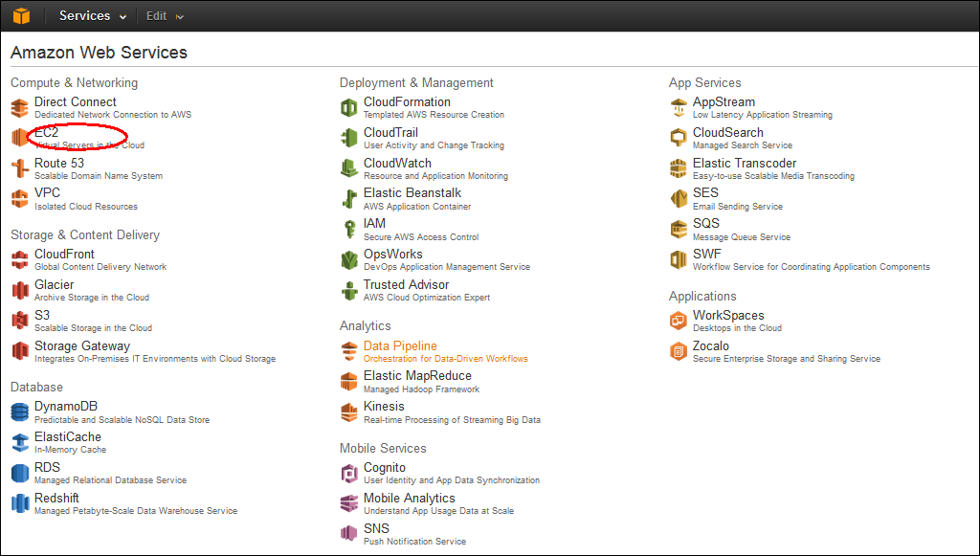The width and height of the screenshot is (980, 556).
Task: Open the SQS message queue link
Action: 706,224
